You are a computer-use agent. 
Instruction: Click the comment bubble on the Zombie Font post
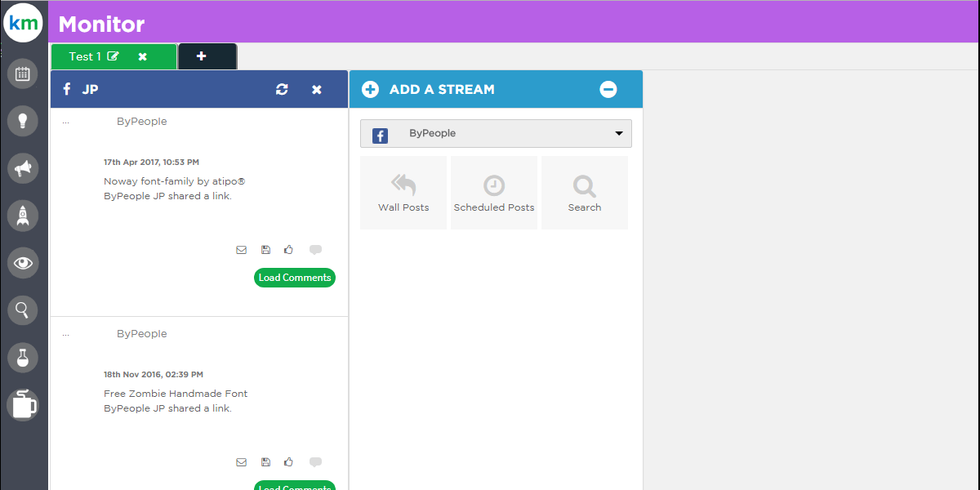coord(315,462)
